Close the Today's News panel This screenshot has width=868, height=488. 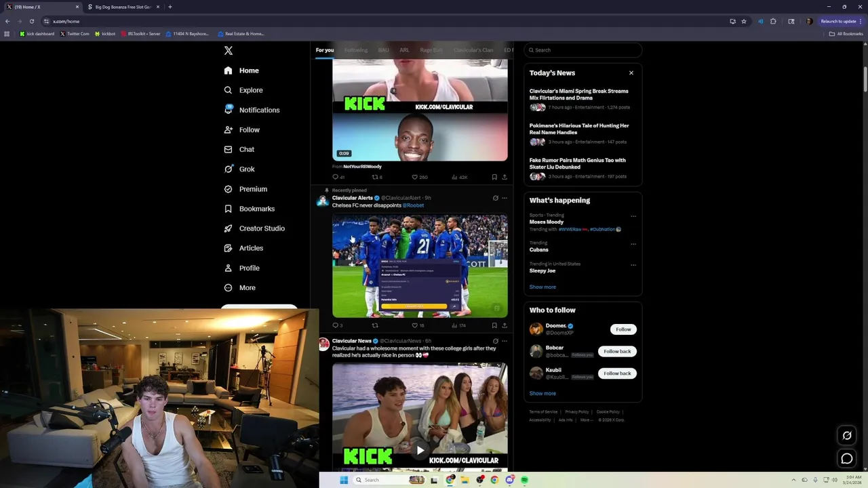(631, 73)
